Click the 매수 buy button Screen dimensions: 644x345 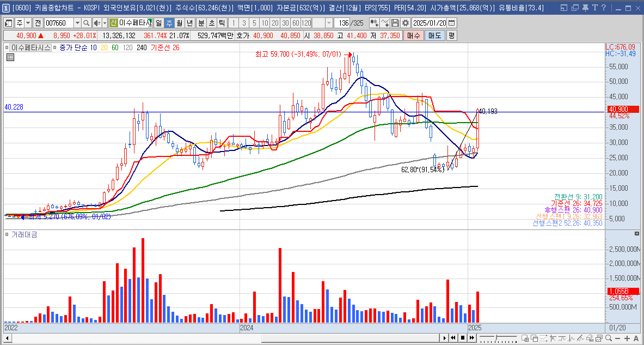413,36
